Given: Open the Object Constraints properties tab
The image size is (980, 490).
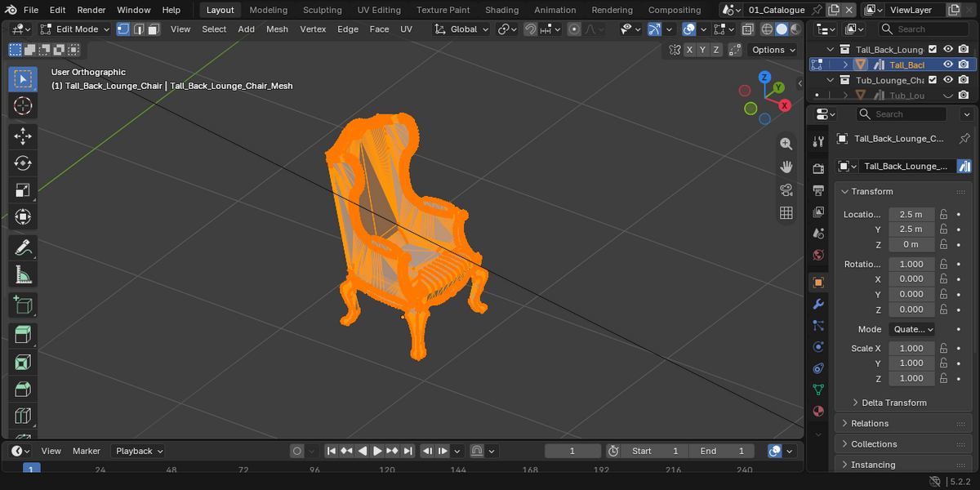Looking at the screenshot, I should coord(818,368).
